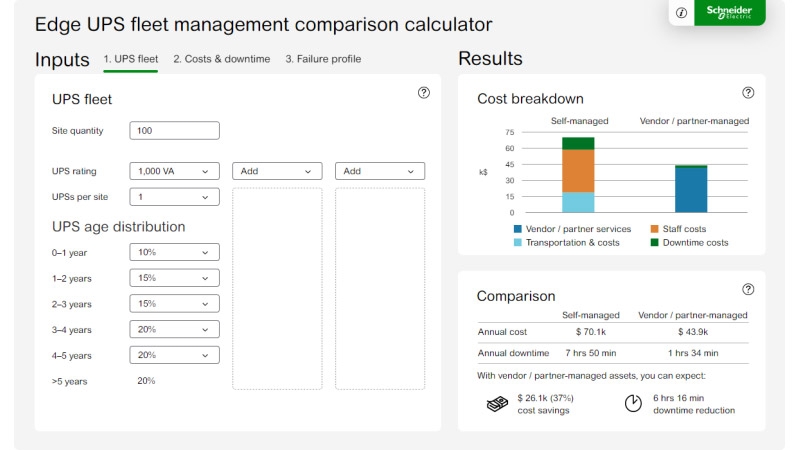Click the second Add UPS rating dropdown

pyautogui.click(x=379, y=171)
